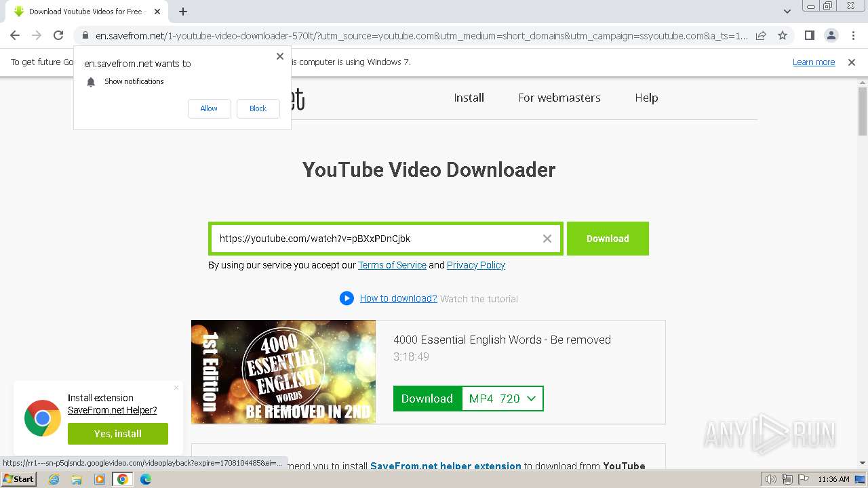Click the Yes, install button
This screenshot has height=488, width=868.
pos(118,434)
